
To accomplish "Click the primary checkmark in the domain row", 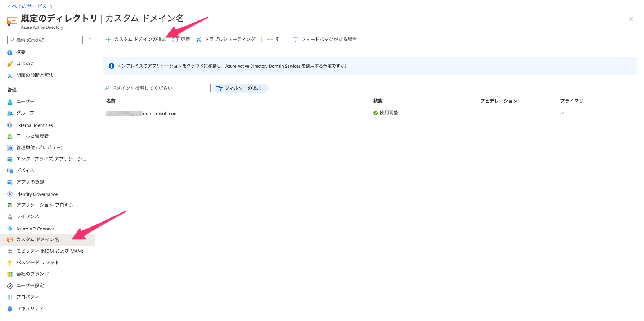I will coord(562,113).
